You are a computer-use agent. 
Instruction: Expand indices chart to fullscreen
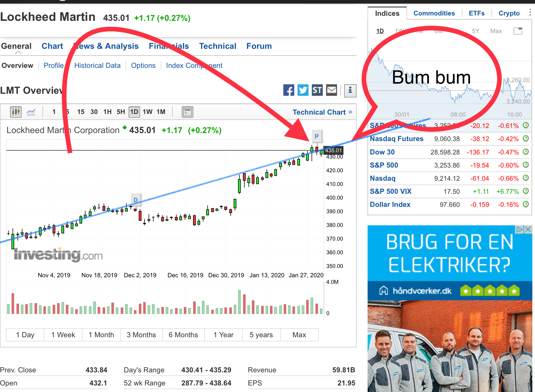[x=518, y=31]
